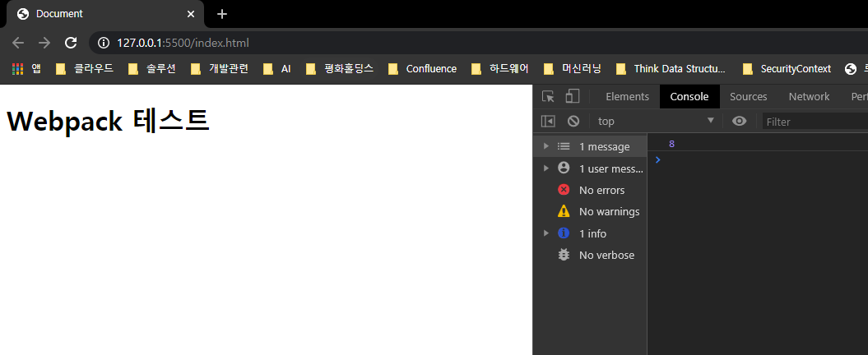The height and width of the screenshot is (355, 868).
Task: Switch to the Elements tab
Action: click(627, 97)
